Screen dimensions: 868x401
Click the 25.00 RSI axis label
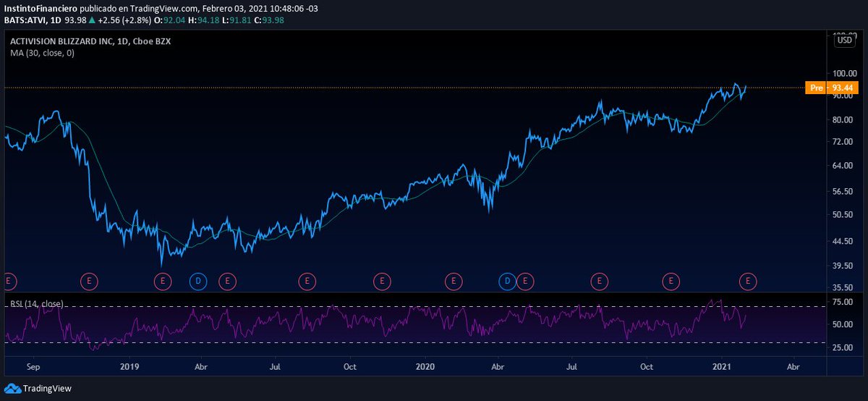click(843, 347)
